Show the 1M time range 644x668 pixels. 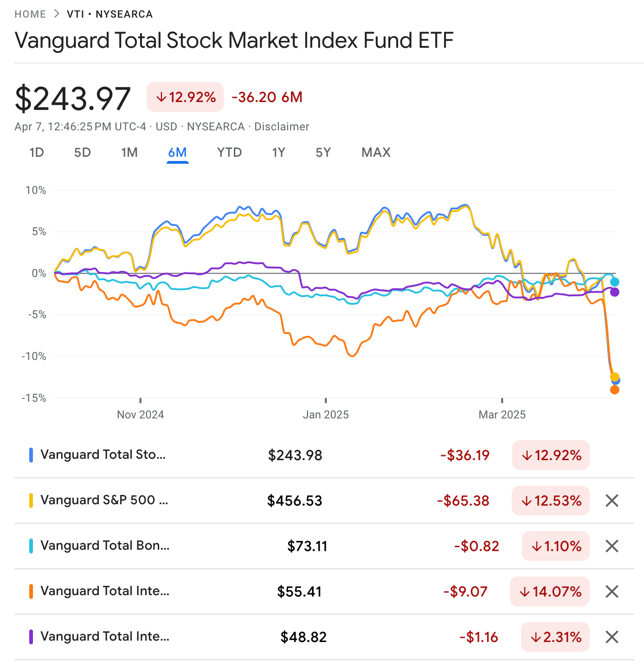click(x=129, y=153)
